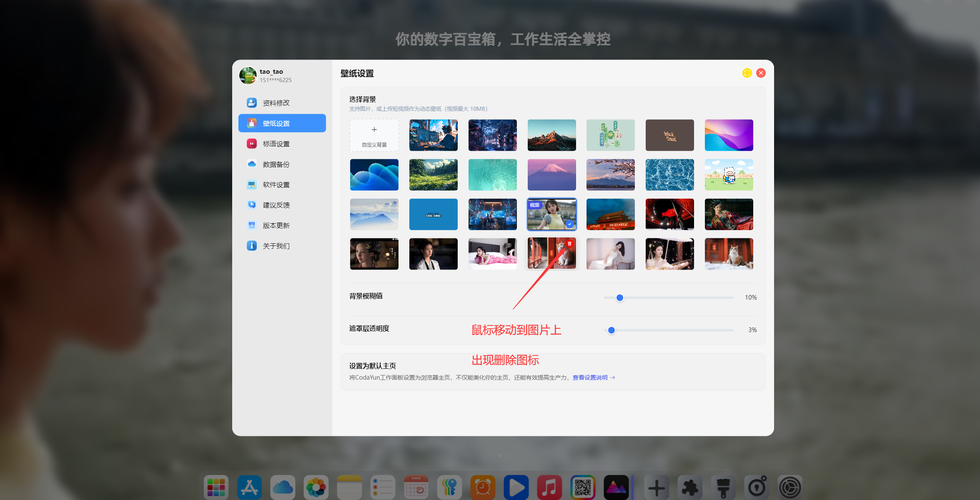Open the iCloud cloud dock icon
This screenshot has width=980, height=500.
[283, 487]
